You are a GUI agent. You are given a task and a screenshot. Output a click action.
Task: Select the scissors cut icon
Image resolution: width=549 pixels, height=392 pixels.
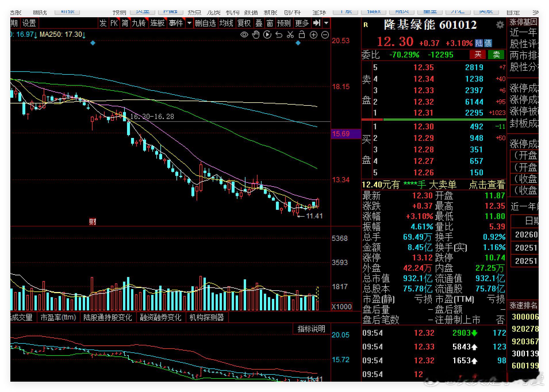[290, 35]
